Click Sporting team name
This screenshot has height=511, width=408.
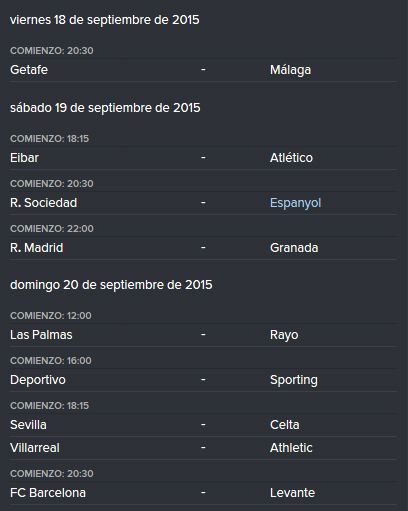294,380
